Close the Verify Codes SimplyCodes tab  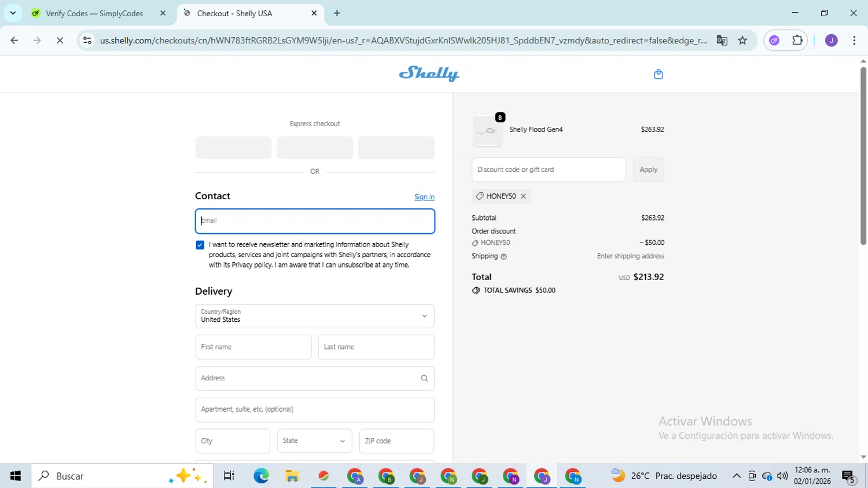163,13
